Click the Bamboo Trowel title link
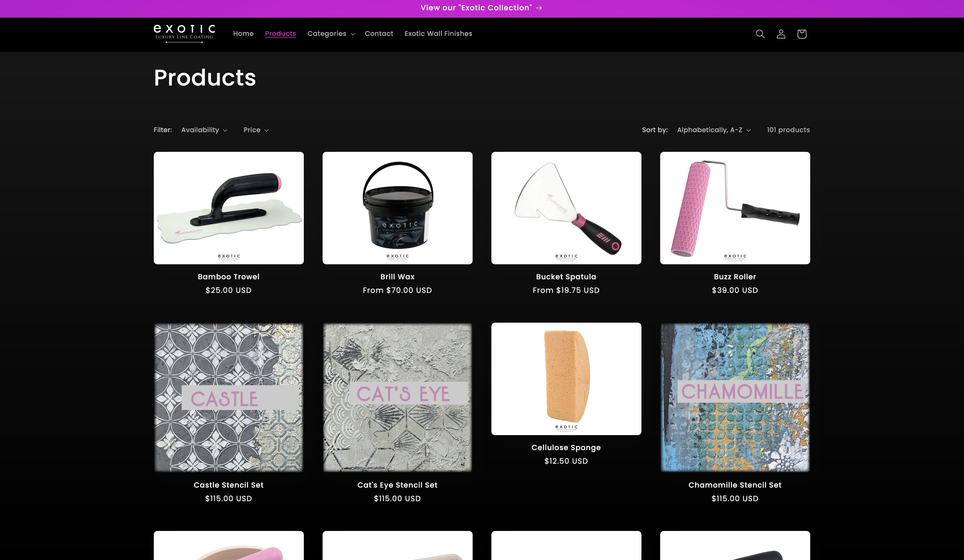The width and height of the screenshot is (964, 560). coord(229,277)
